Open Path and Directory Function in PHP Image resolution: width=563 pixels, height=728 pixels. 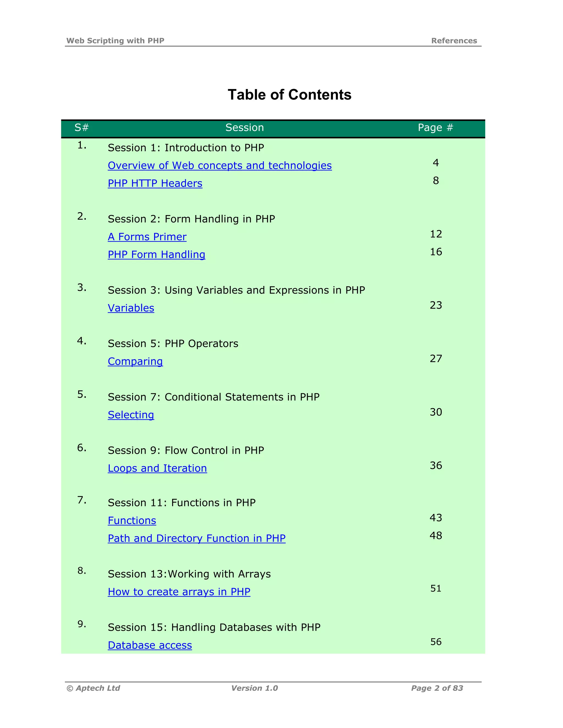[197, 538]
